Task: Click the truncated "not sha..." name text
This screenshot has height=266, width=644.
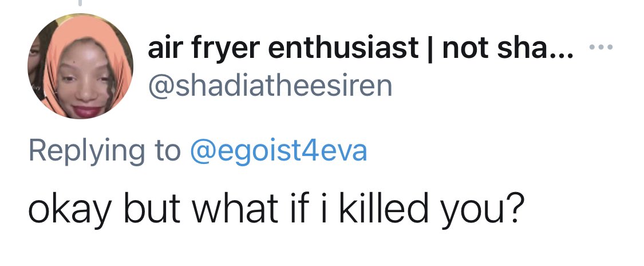Action: point(506,50)
